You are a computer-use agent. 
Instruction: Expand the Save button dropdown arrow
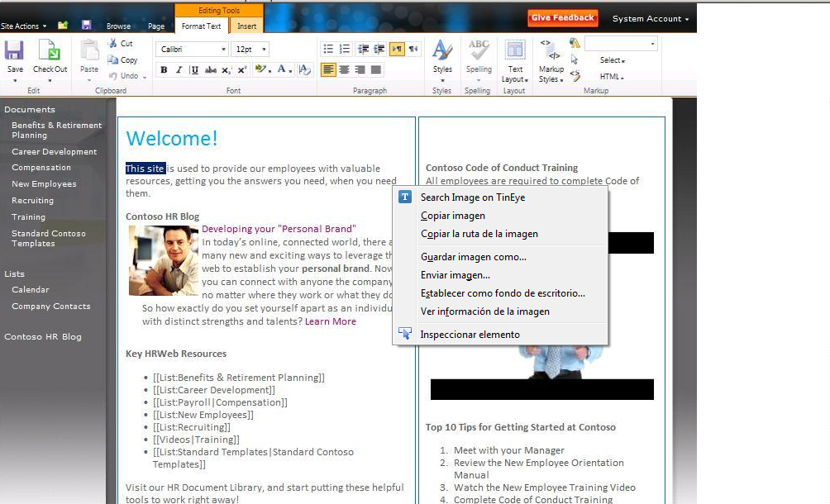click(15, 80)
